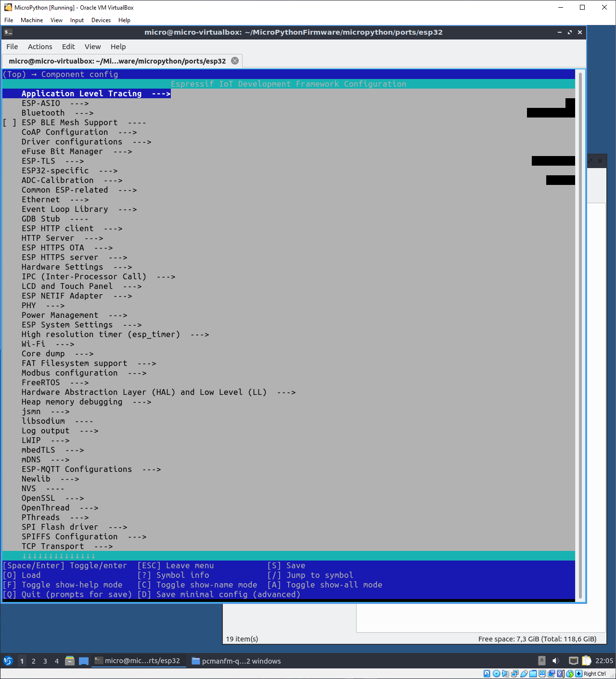Open the volume speaker tray icon
This screenshot has height=679, width=616.
pyautogui.click(x=556, y=661)
